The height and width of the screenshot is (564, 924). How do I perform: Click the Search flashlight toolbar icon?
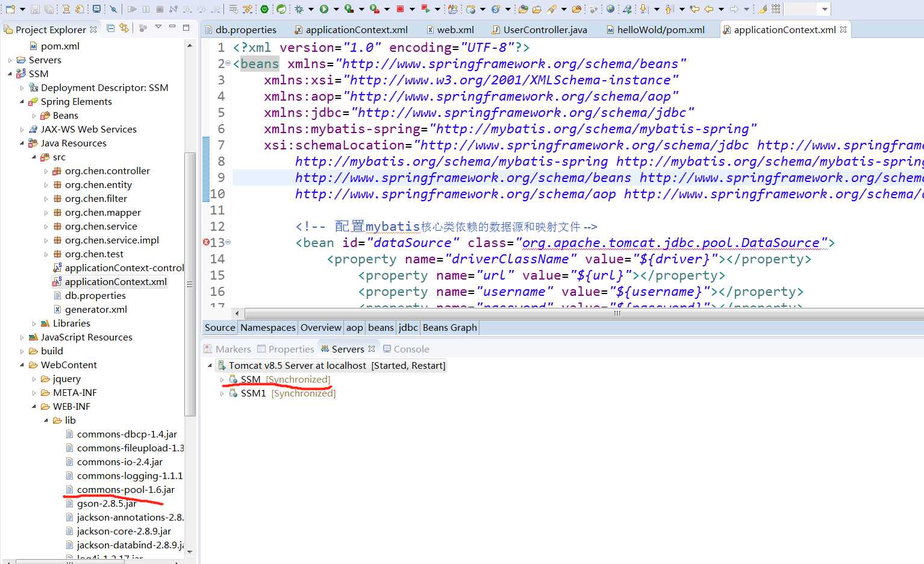tap(552, 9)
